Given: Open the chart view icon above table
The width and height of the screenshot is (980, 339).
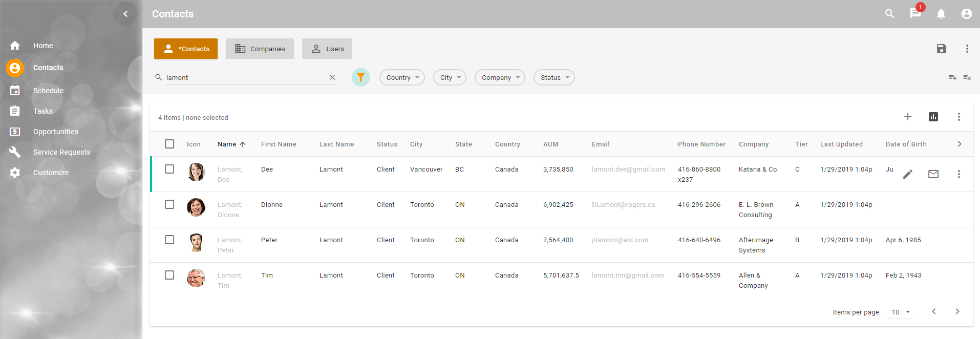Looking at the screenshot, I should click(933, 117).
